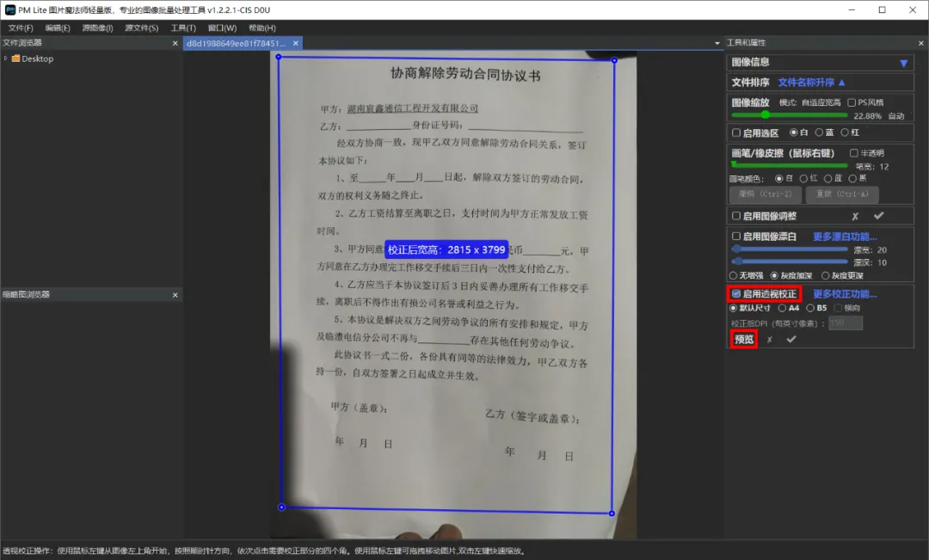Select the A4 correction size
This screenshot has height=560, width=929.
click(782, 308)
